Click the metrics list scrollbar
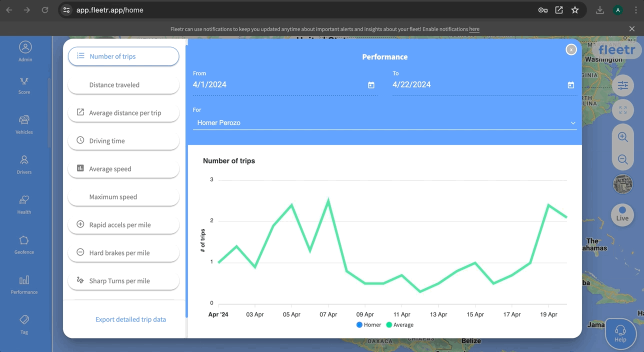Viewport: 644px width, 352px height. point(187,182)
